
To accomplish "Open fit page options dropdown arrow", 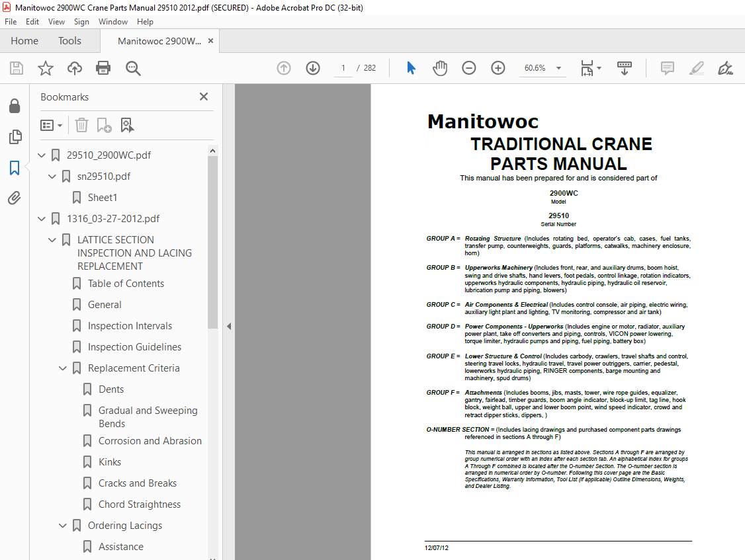I will [599, 68].
